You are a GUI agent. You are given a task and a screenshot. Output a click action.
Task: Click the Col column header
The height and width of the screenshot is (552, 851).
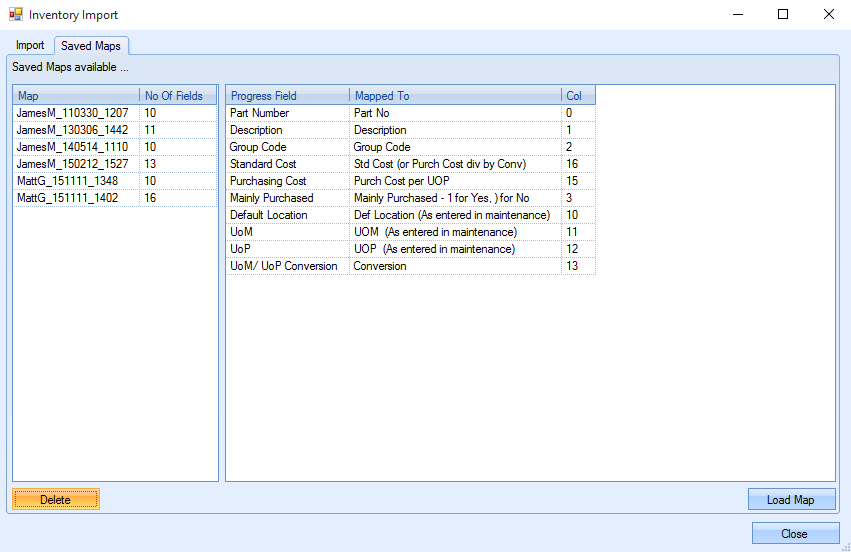pyautogui.click(x=578, y=96)
